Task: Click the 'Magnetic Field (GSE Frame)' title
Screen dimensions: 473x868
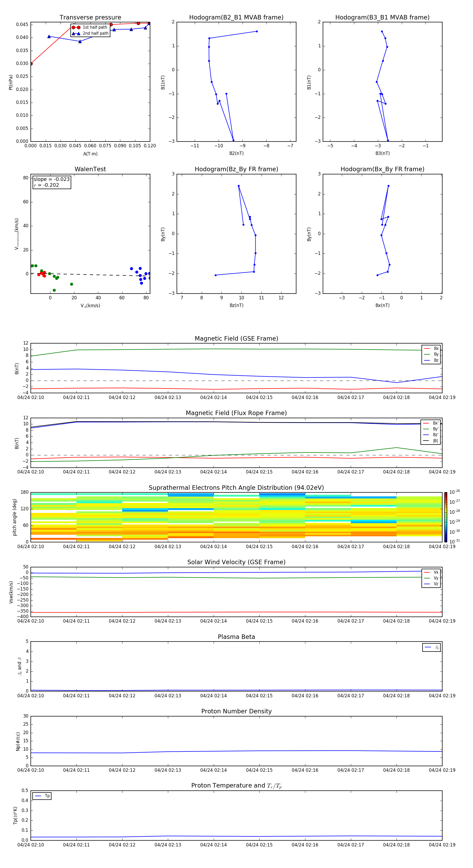Action: 236,339
